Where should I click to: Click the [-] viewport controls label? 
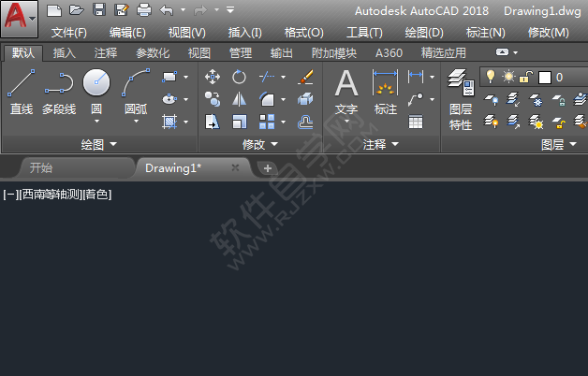point(10,195)
